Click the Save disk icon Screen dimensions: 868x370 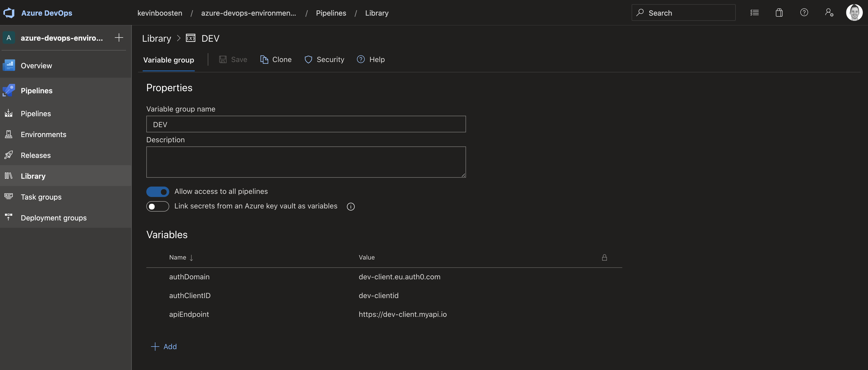pos(223,59)
